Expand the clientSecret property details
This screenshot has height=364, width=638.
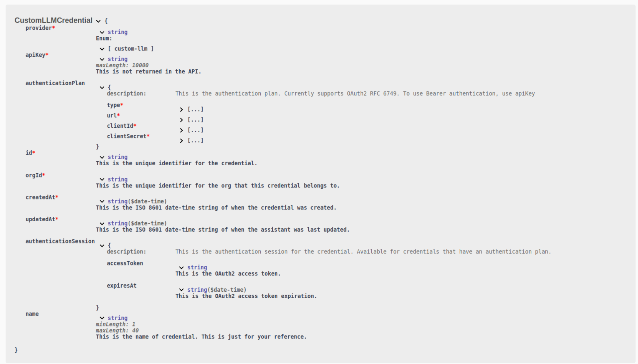coord(181,141)
